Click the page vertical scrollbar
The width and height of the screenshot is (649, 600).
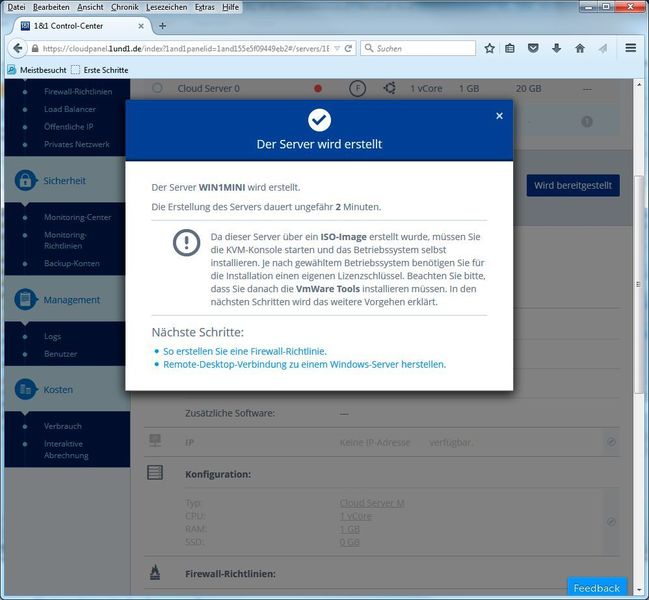638,284
